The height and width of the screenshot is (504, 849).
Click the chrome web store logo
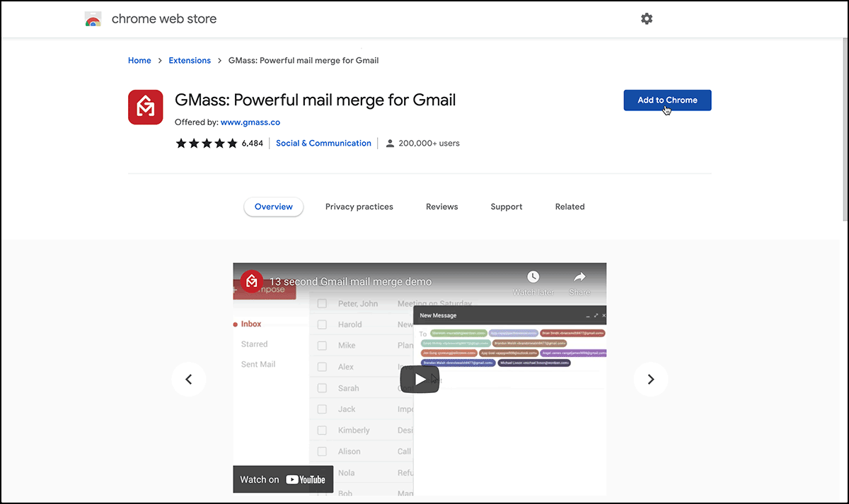[x=93, y=18]
